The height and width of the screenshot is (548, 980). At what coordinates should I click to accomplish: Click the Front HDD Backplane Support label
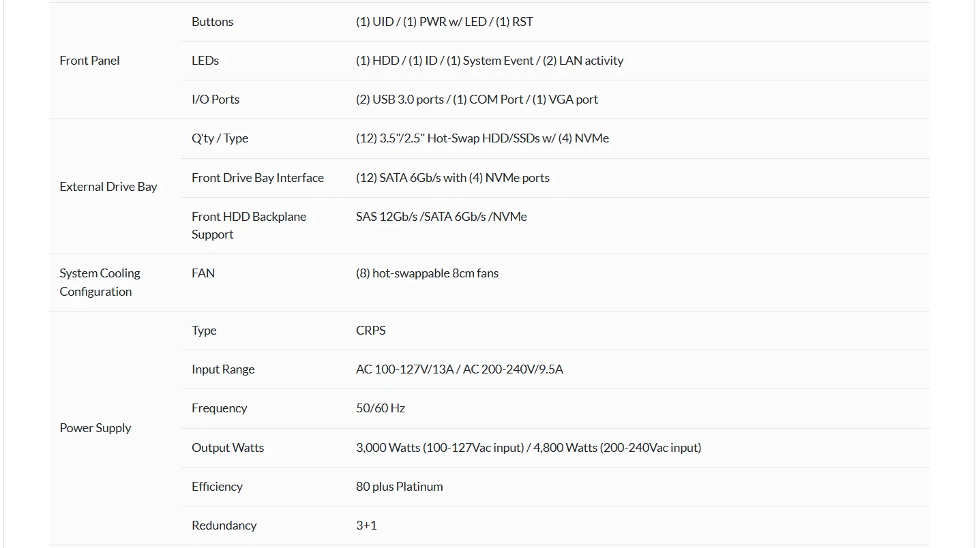(x=249, y=225)
